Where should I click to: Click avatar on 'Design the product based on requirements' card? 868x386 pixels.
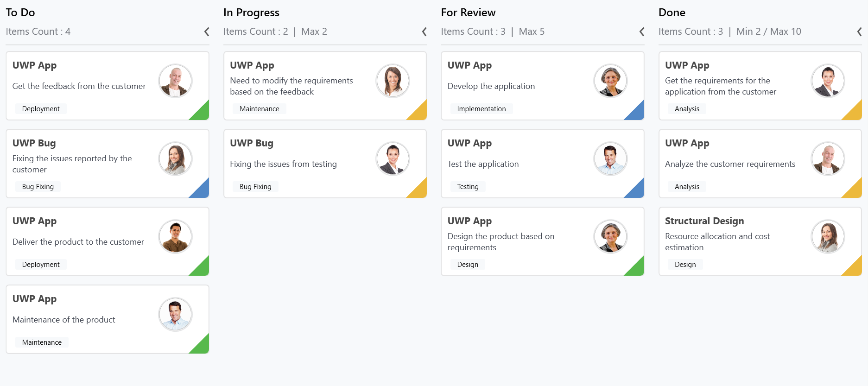pyautogui.click(x=610, y=236)
